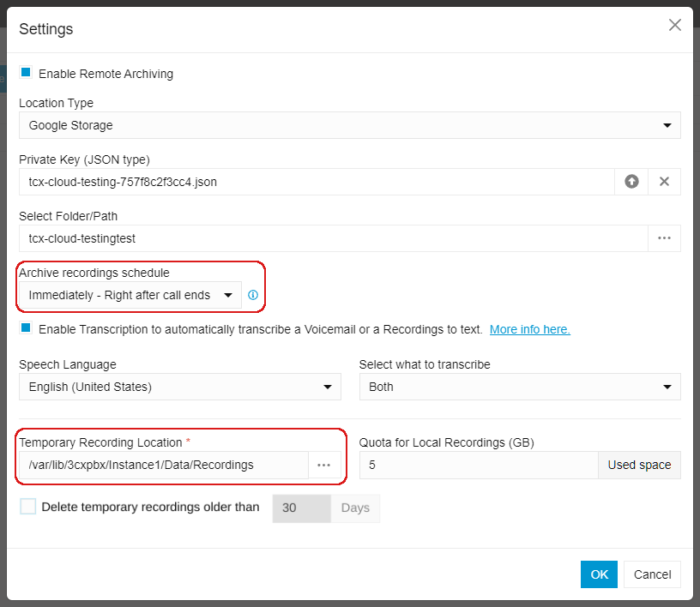Clear the private key file entry
This screenshot has width=700, height=607.
tap(664, 182)
